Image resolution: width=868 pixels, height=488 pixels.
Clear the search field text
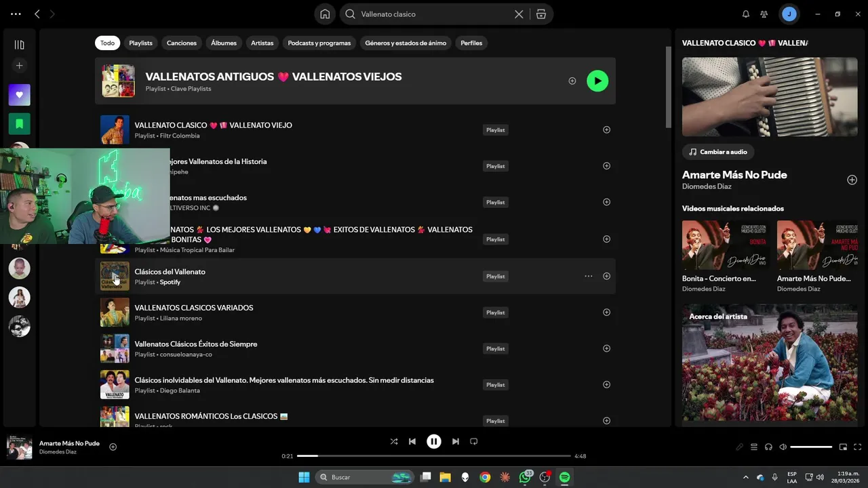tap(519, 14)
